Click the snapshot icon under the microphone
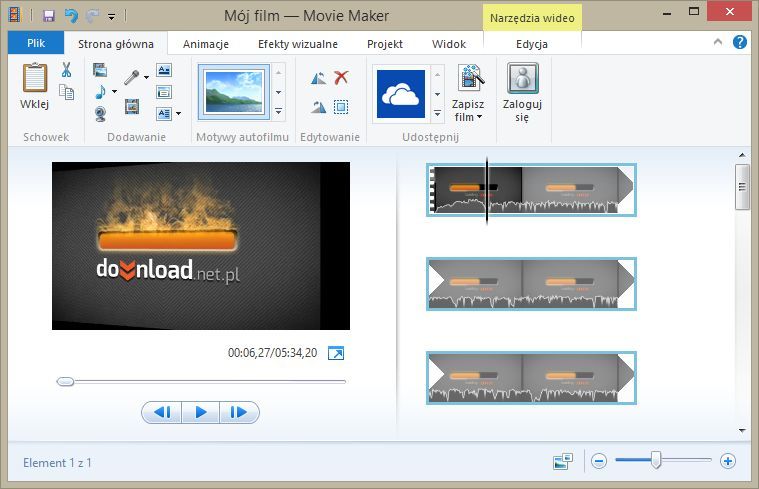Viewport: 759px width, 489px height. coord(132,106)
